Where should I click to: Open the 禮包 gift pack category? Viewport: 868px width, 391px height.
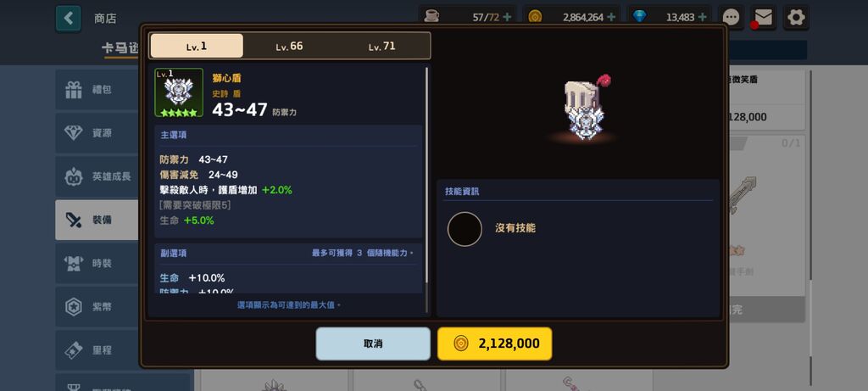coord(97,89)
